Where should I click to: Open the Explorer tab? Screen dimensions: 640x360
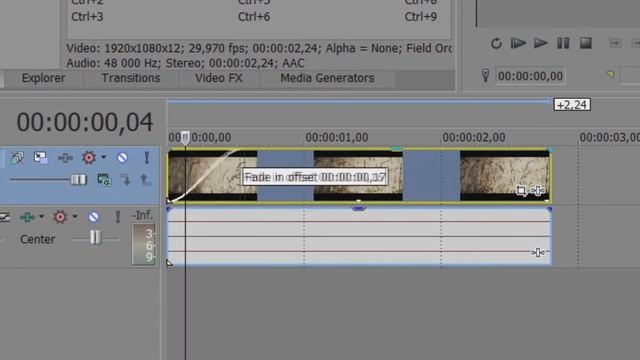click(43, 78)
